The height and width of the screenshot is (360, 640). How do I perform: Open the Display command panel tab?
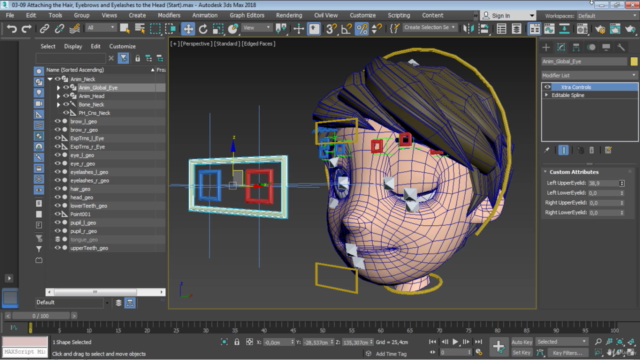click(x=606, y=47)
